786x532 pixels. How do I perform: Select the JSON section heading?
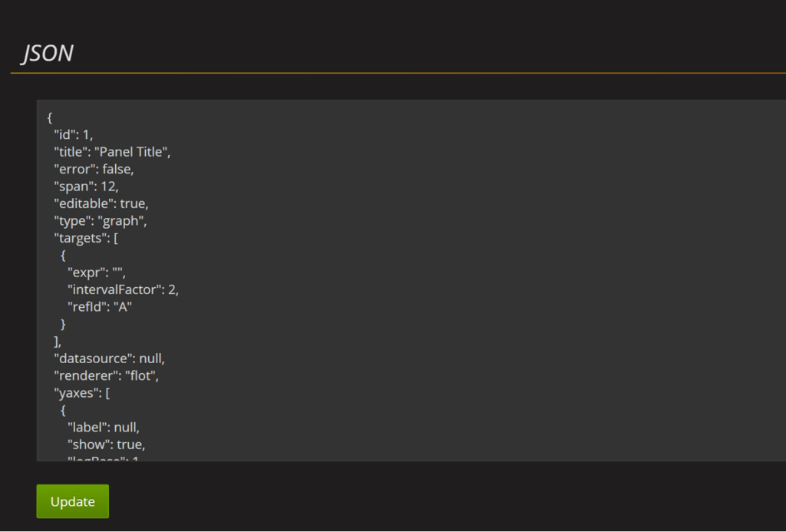[x=48, y=53]
